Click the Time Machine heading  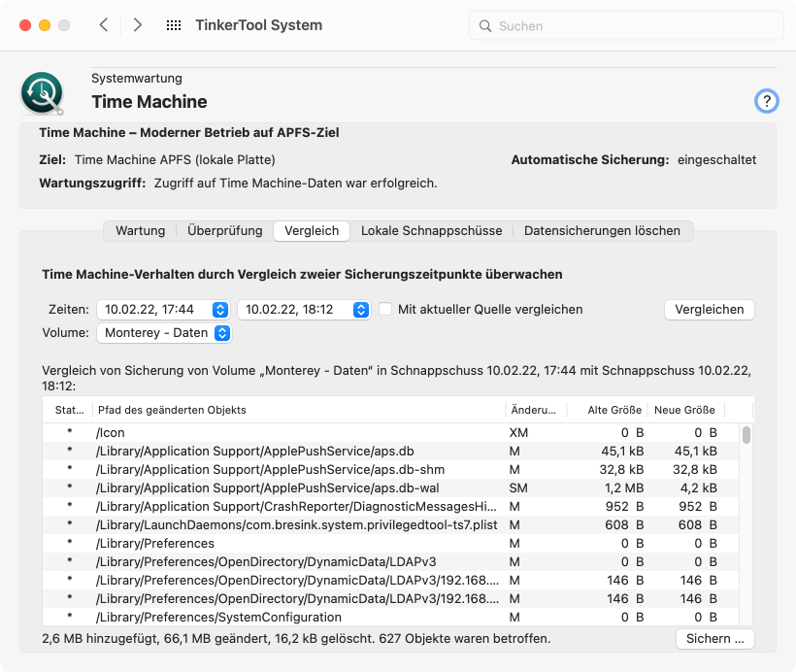[x=149, y=102]
